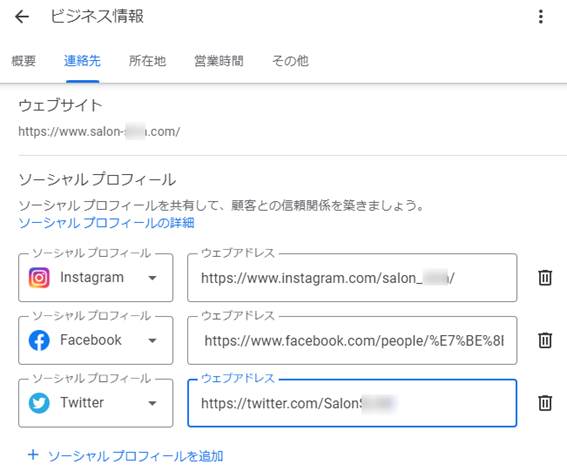Click the website URL under ウェブサイト

(99, 132)
